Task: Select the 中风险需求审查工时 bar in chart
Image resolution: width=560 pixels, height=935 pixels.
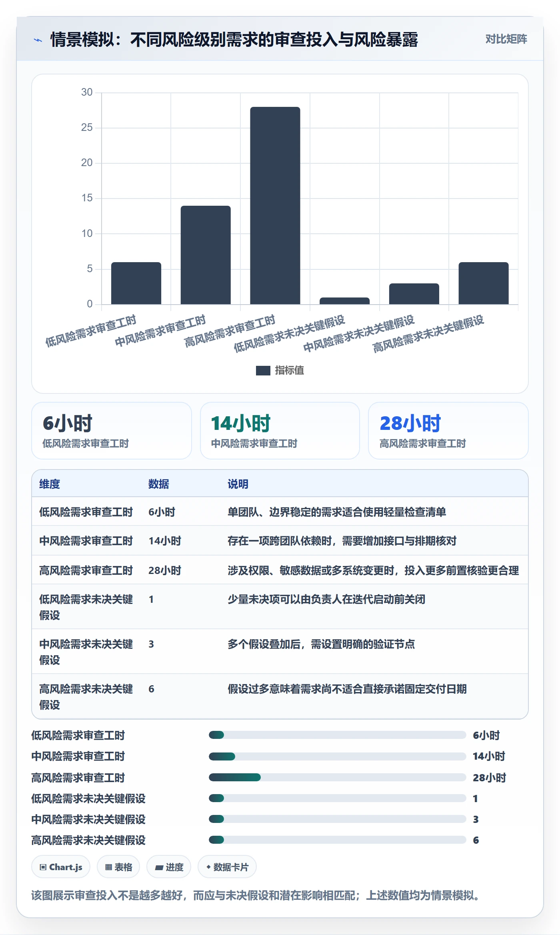Action: pos(206,255)
